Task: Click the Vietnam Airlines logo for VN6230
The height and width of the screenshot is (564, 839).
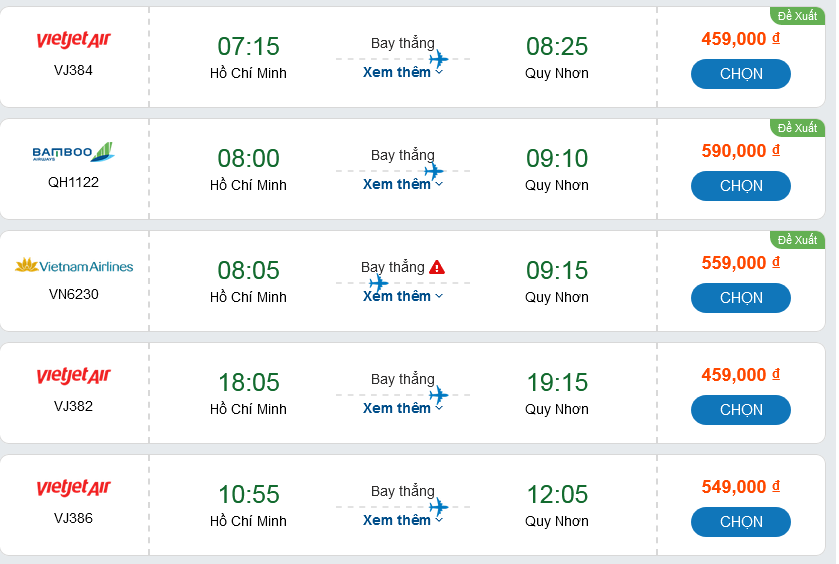Action: [x=74, y=266]
